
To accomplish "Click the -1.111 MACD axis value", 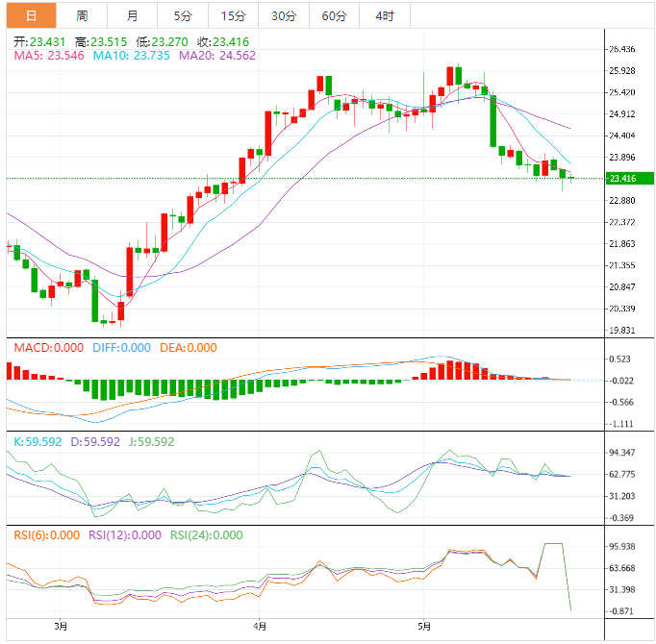I will tap(620, 424).
